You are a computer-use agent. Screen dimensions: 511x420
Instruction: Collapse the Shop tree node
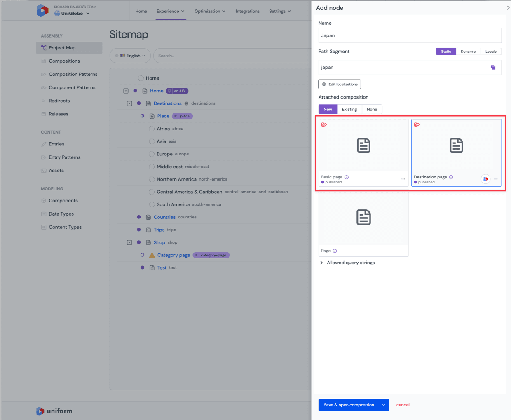(x=129, y=243)
